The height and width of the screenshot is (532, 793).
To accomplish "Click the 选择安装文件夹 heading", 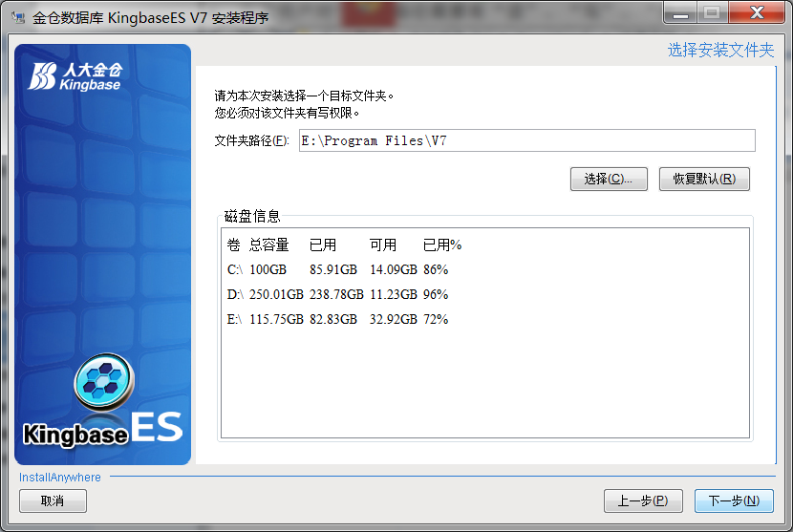I will point(720,50).
